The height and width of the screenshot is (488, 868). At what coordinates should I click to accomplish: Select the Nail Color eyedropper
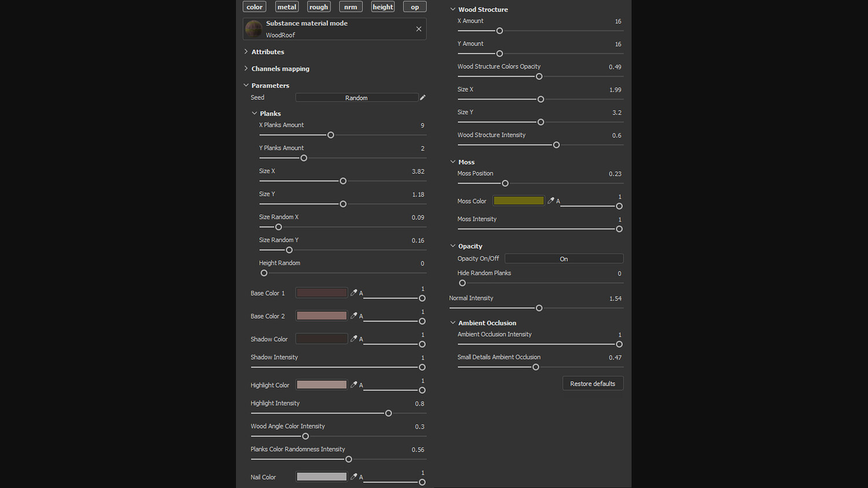[x=354, y=476]
